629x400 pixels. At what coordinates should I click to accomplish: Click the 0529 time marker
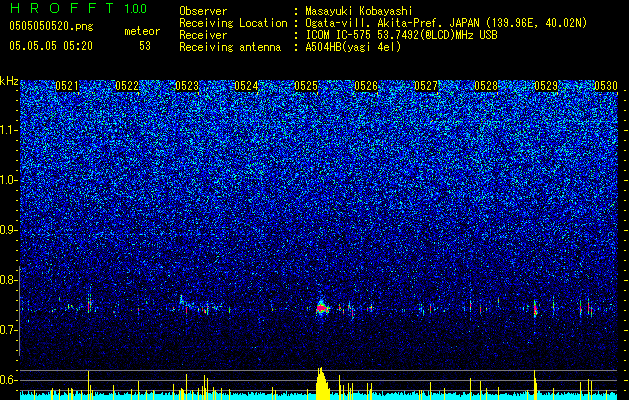[546, 86]
